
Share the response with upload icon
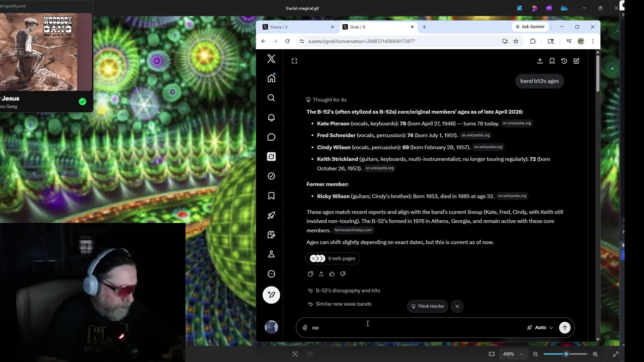pyautogui.click(x=321, y=274)
